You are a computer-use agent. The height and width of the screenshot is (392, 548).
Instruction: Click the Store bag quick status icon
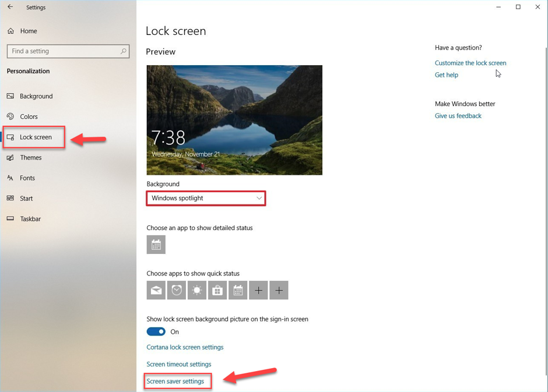217,291
